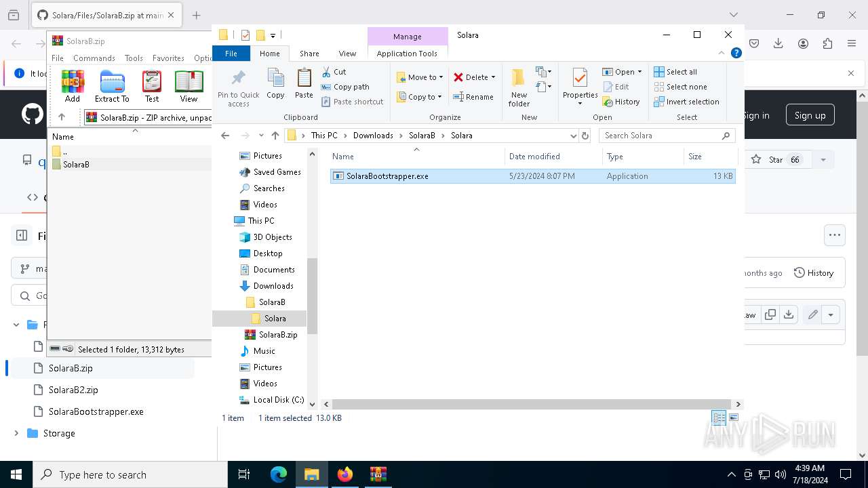868x488 pixels.
Task: Open Explorer Help question mark icon
Action: (x=736, y=53)
